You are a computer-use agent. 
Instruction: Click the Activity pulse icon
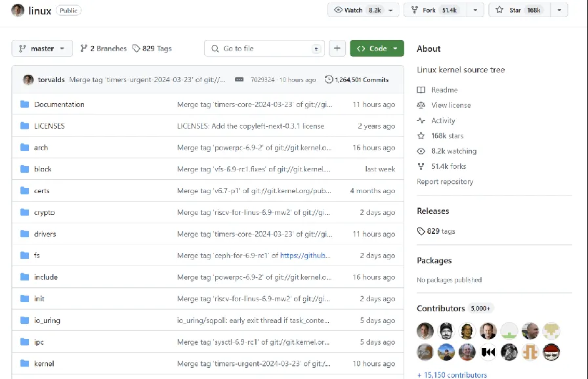(x=421, y=120)
